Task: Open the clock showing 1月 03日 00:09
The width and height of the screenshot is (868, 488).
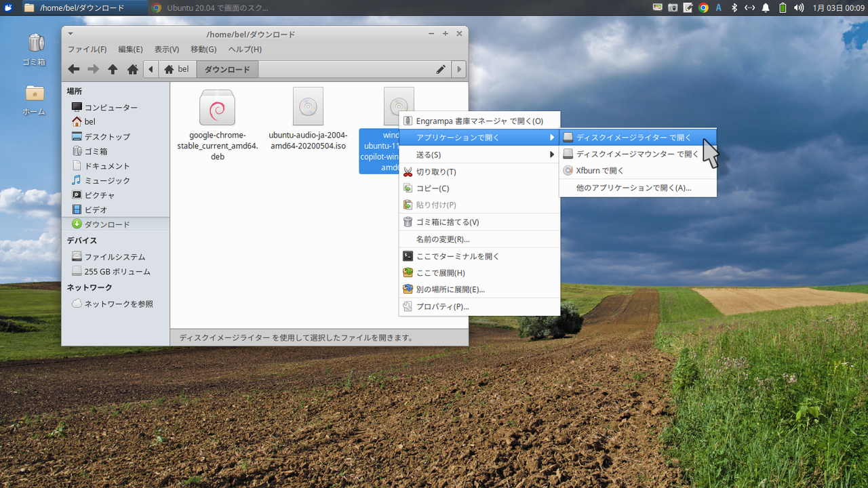Action: (x=838, y=8)
